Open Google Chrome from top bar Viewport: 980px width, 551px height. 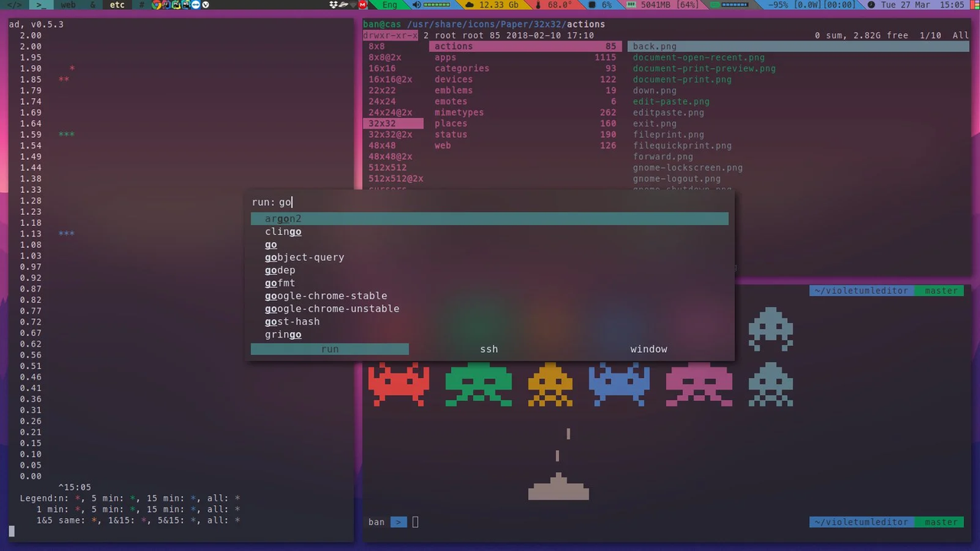tap(156, 5)
